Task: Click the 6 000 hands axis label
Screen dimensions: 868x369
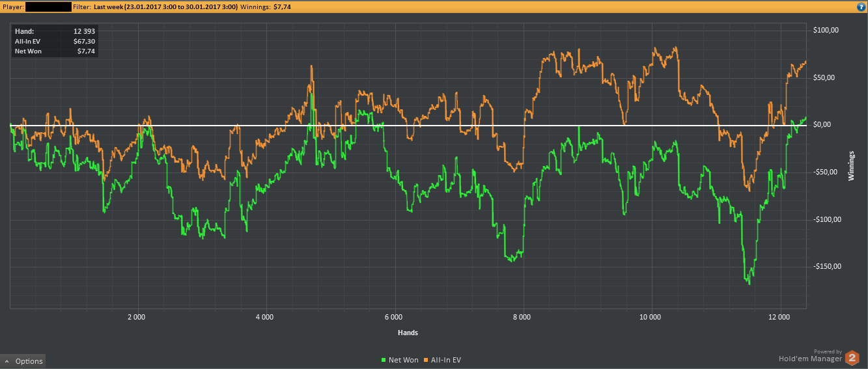Action: (x=393, y=317)
